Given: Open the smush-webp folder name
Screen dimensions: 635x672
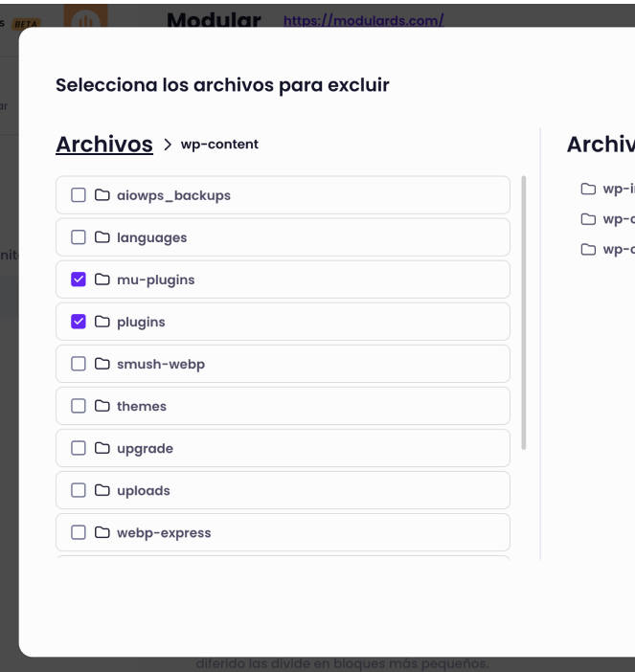Looking at the screenshot, I should point(161,365).
